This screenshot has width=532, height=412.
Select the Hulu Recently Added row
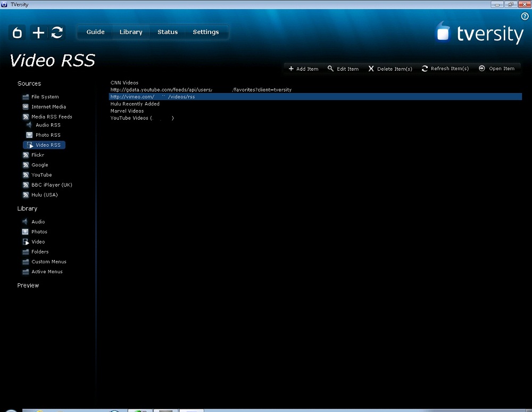pos(315,104)
